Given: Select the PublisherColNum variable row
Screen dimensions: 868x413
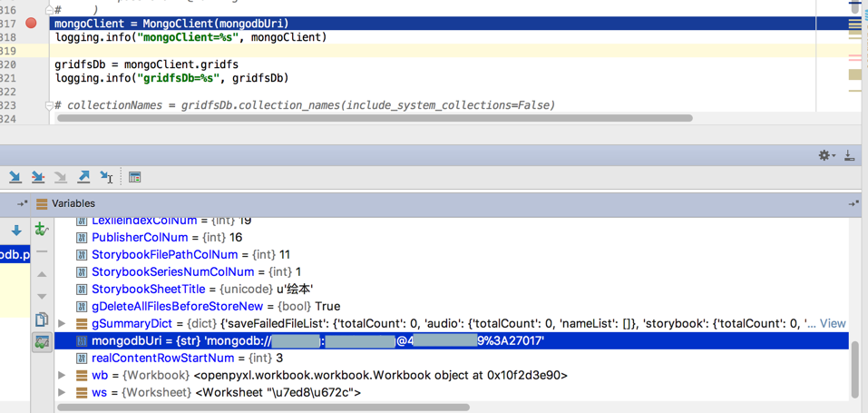Looking at the screenshot, I should pyautogui.click(x=452, y=237).
